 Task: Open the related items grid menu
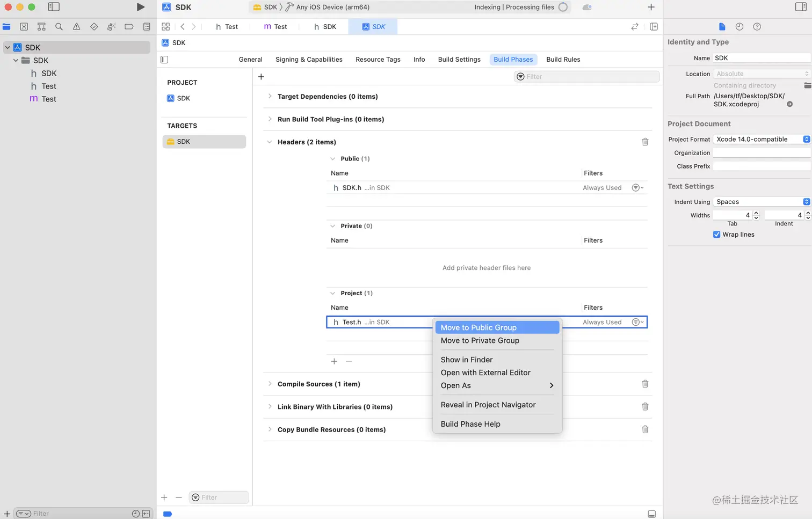[166, 27]
